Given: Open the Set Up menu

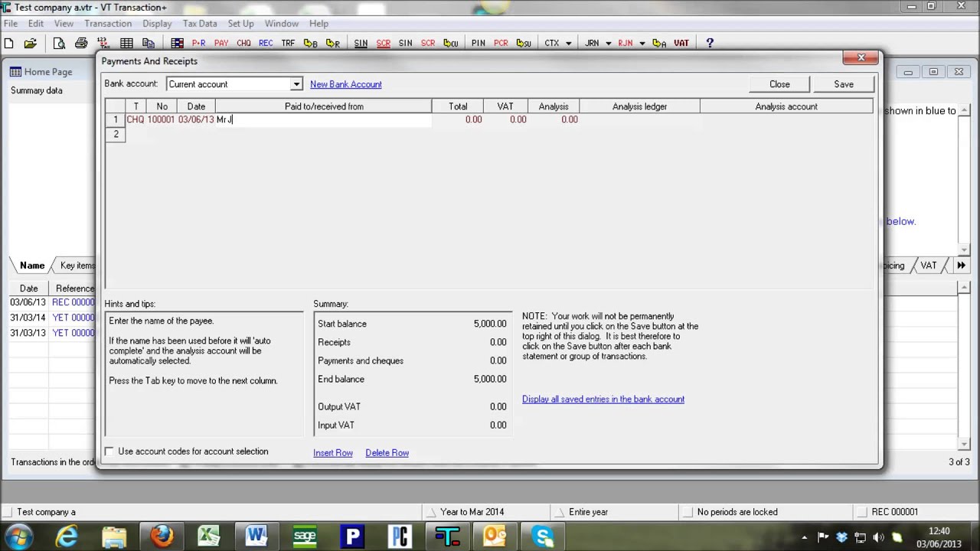Looking at the screenshot, I should pos(240,24).
